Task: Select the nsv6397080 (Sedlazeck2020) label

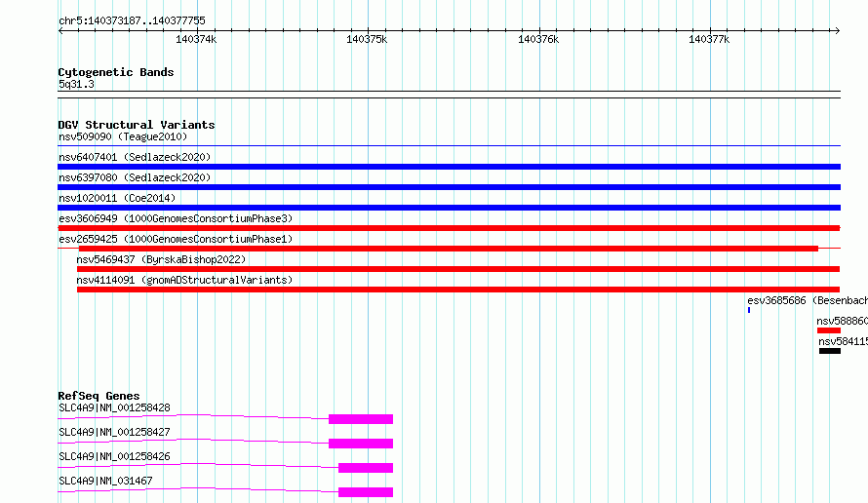Action: [x=135, y=177]
